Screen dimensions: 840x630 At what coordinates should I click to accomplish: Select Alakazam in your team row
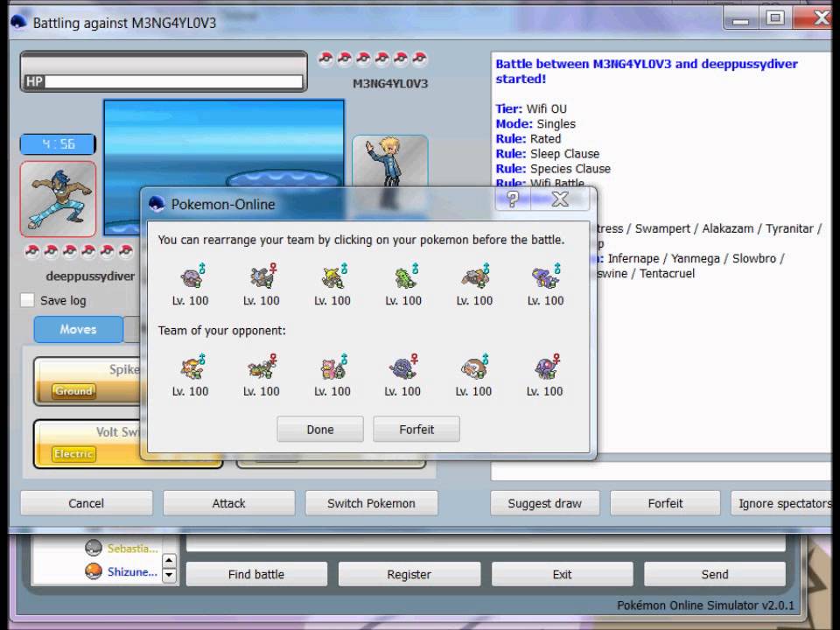coord(332,277)
